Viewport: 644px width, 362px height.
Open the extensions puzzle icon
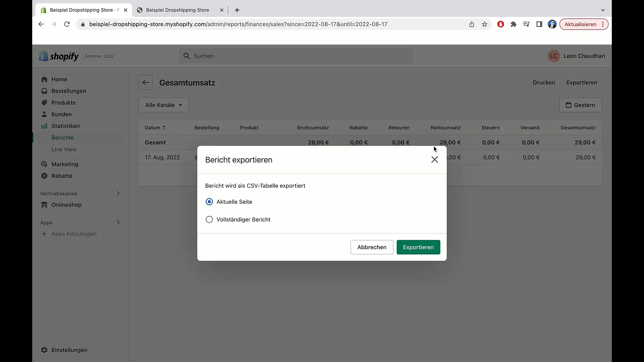click(x=513, y=24)
